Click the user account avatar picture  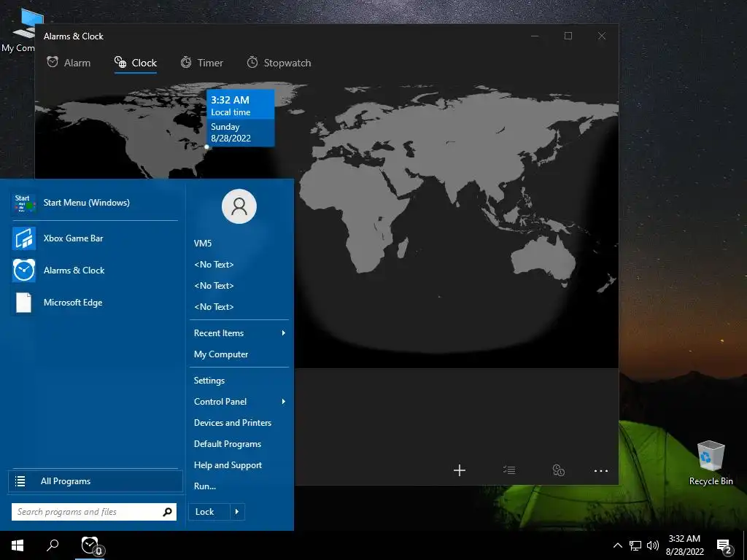(239, 206)
